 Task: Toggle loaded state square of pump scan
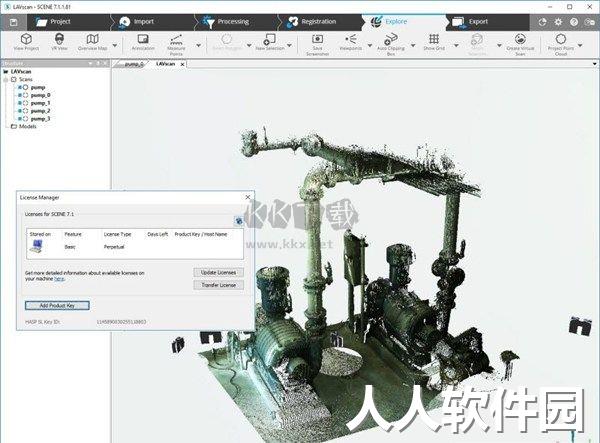20,88
